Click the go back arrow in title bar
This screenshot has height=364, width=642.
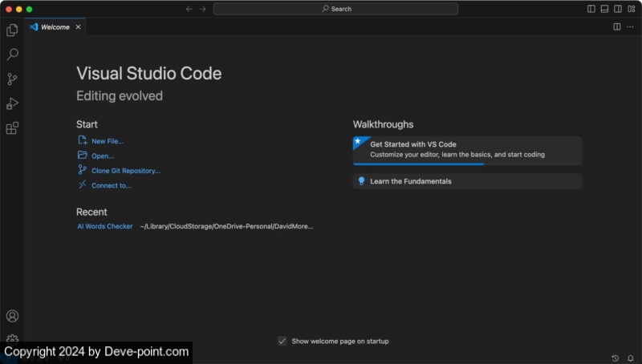[x=189, y=9]
